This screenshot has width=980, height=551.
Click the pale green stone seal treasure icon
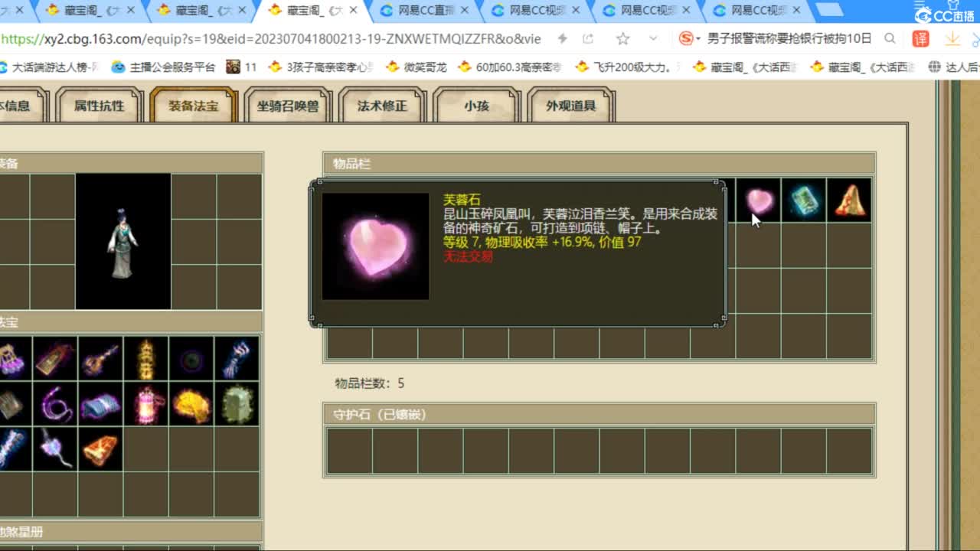point(237,404)
